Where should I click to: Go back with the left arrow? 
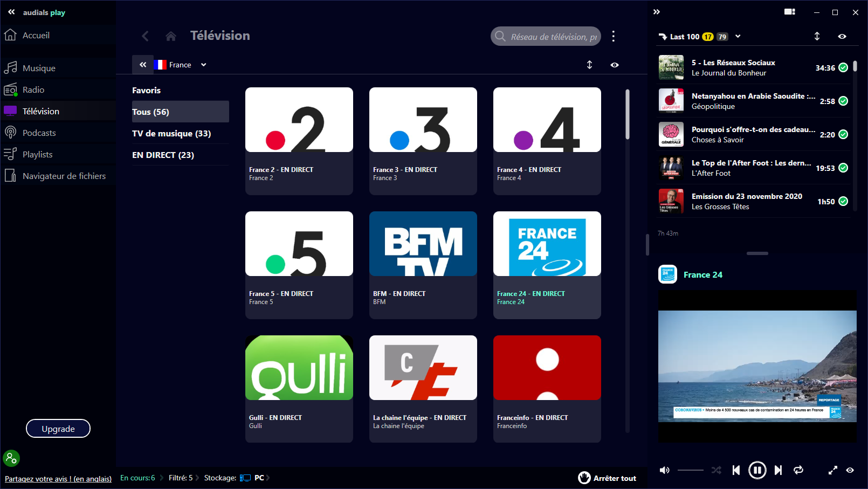pyautogui.click(x=145, y=36)
